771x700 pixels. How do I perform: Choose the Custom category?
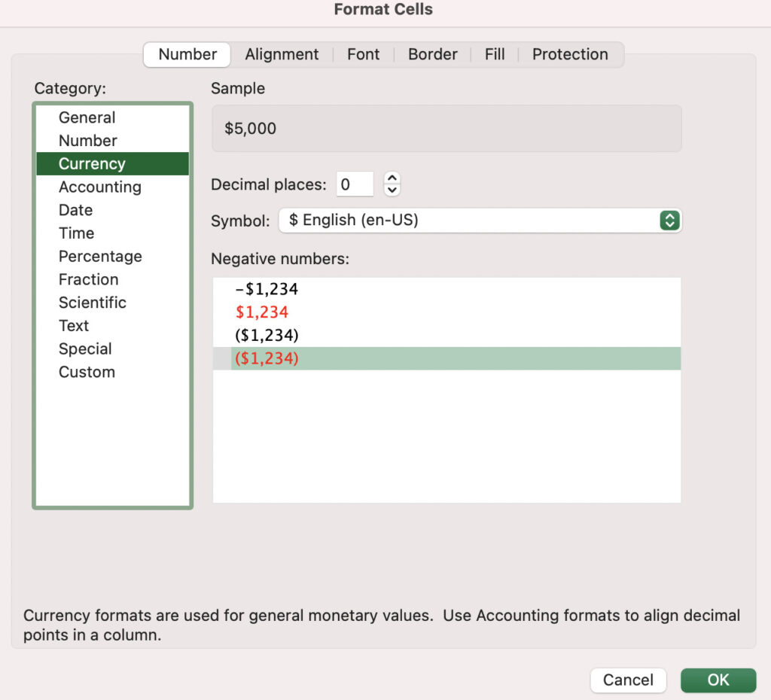(x=87, y=372)
